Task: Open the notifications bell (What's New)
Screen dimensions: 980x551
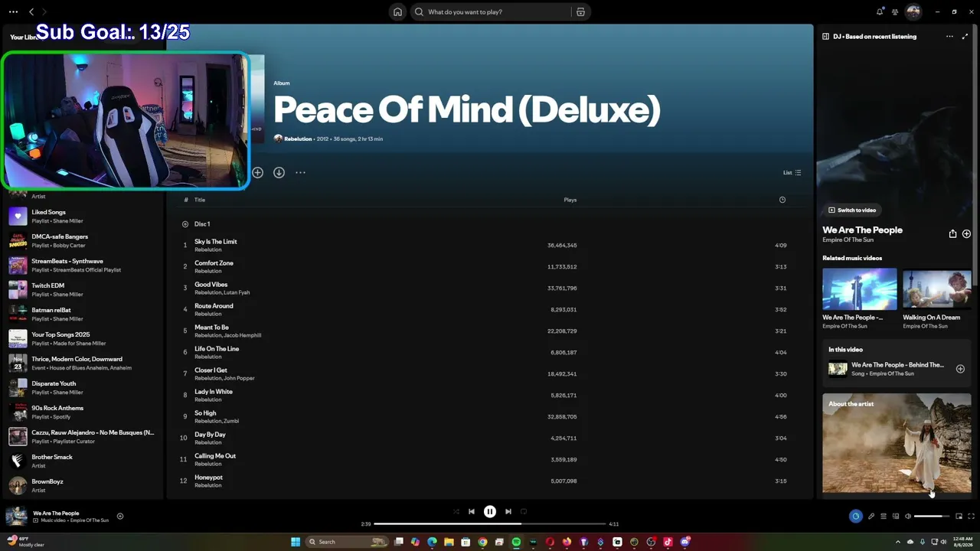Action: (880, 11)
